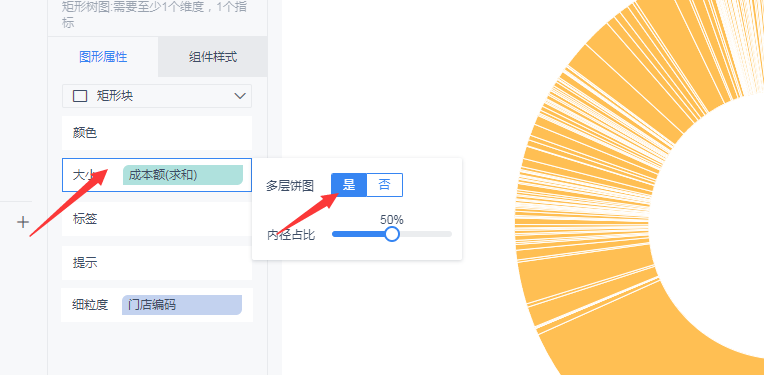Click the 50% slider value label

392,220
